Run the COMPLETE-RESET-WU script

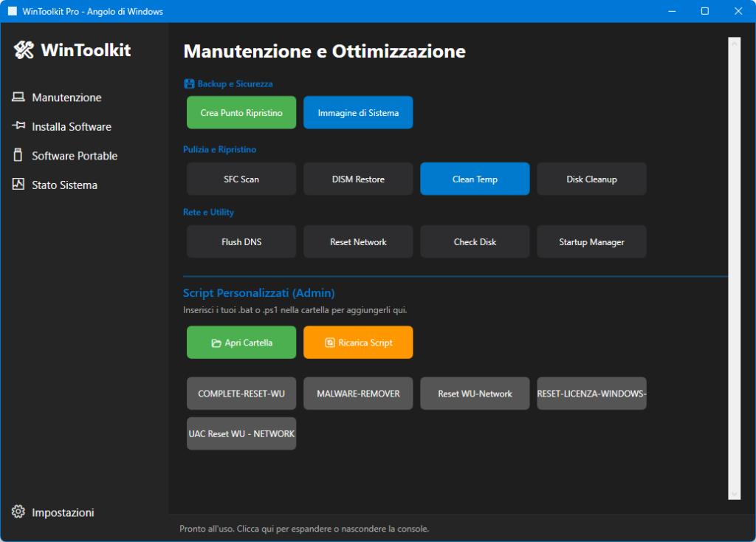point(241,394)
